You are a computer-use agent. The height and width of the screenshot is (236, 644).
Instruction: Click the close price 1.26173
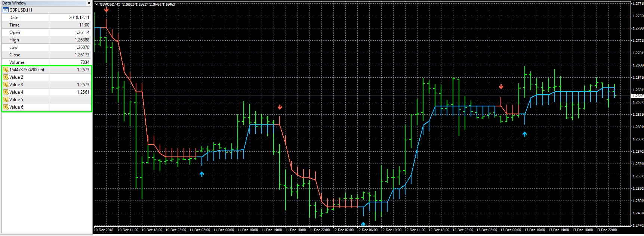pos(82,55)
